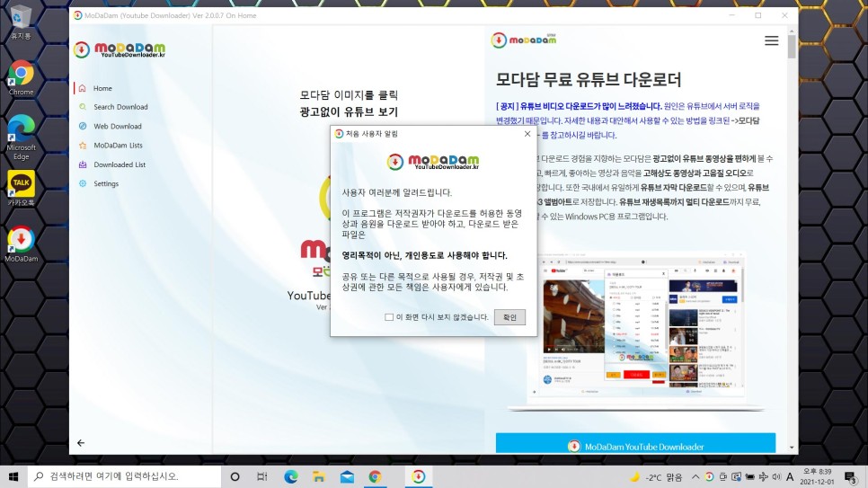The height and width of the screenshot is (488, 868).
Task: Select the Microsoft Edge desktop shortcut
Action: click(21, 138)
